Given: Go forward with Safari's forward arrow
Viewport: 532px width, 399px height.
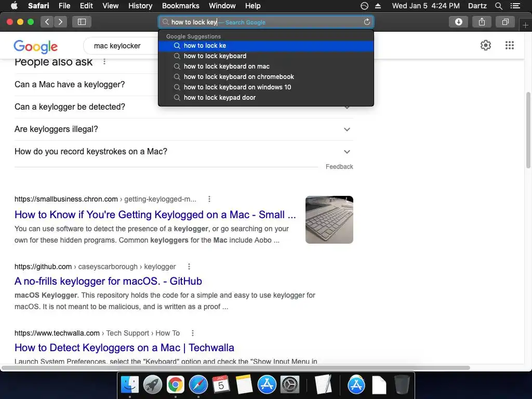Looking at the screenshot, I should click(60, 22).
